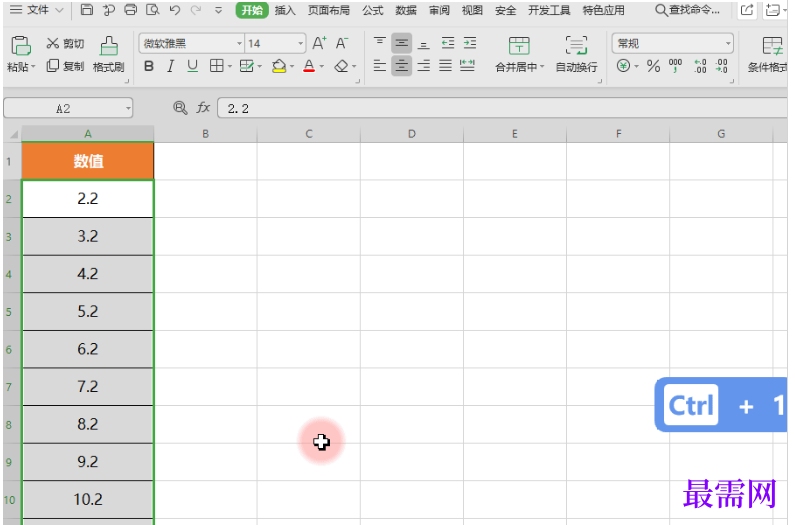Click the font color red A swatch
The image size is (795, 525).
click(309, 66)
